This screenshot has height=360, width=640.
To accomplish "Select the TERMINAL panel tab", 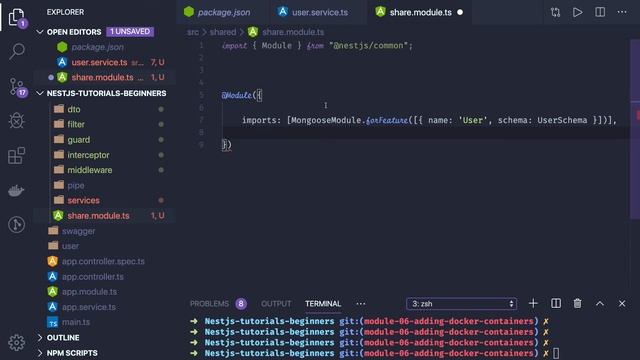I will (x=323, y=304).
